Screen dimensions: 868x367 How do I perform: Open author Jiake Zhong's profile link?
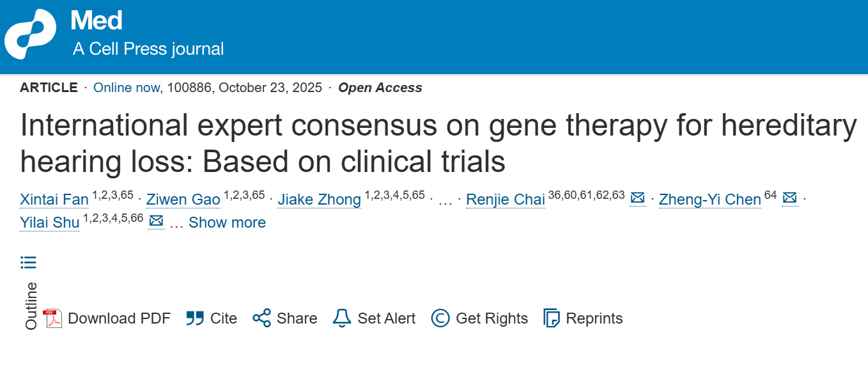(319, 199)
